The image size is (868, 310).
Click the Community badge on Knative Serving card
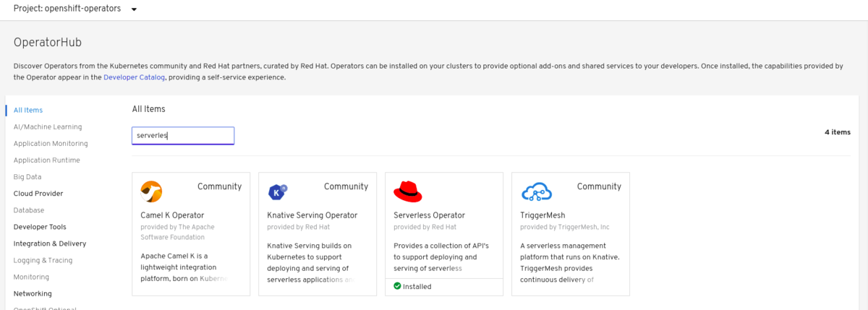point(346,186)
